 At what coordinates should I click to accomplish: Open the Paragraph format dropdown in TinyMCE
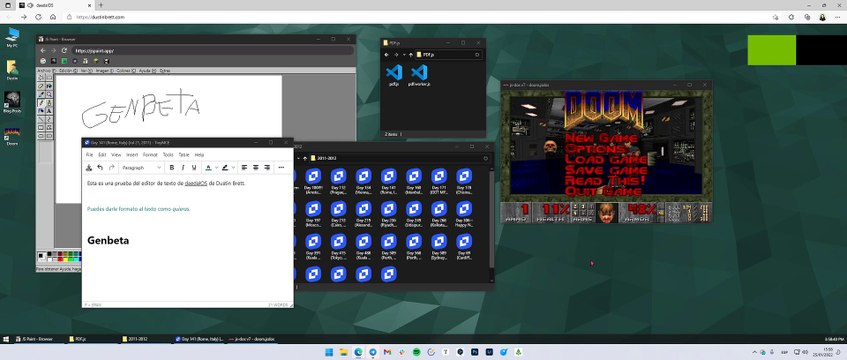[x=142, y=168]
